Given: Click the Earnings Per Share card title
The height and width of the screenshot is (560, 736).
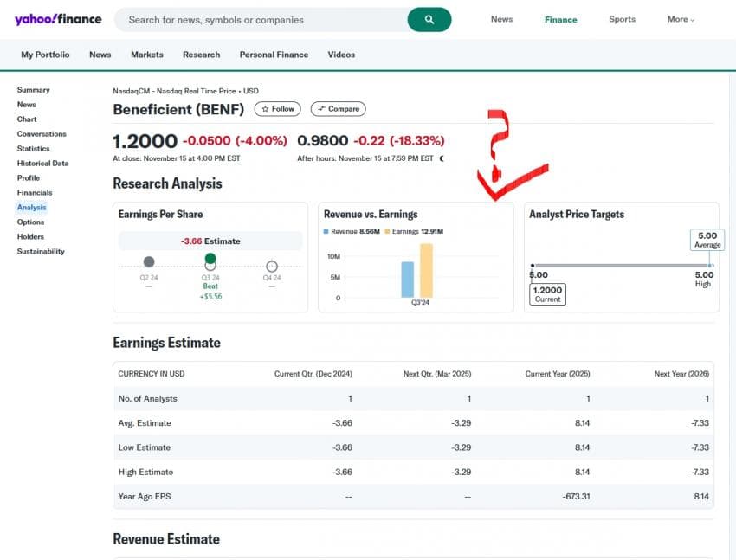Looking at the screenshot, I should (160, 215).
